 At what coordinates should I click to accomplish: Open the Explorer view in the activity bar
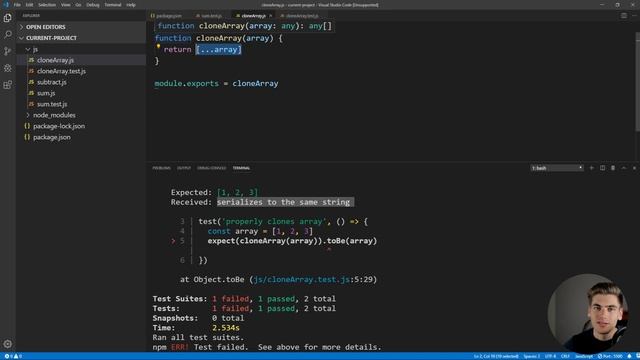tap(7, 18)
